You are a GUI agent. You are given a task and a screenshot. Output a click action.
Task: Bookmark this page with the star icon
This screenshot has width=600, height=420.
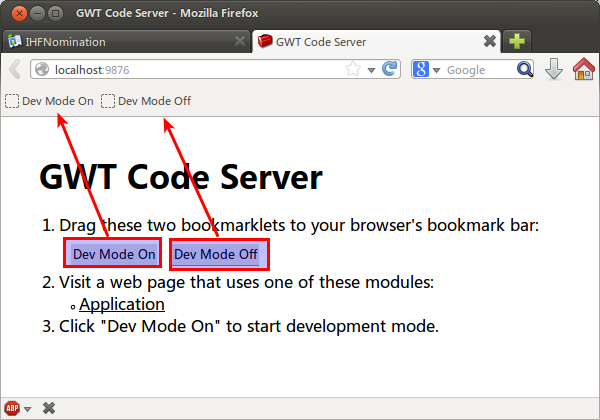pos(352,69)
